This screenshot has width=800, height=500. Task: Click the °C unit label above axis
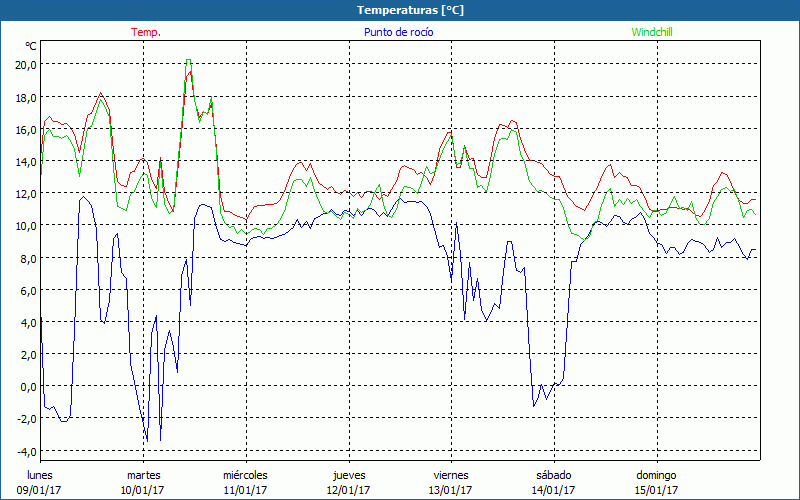(x=31, y=46)
